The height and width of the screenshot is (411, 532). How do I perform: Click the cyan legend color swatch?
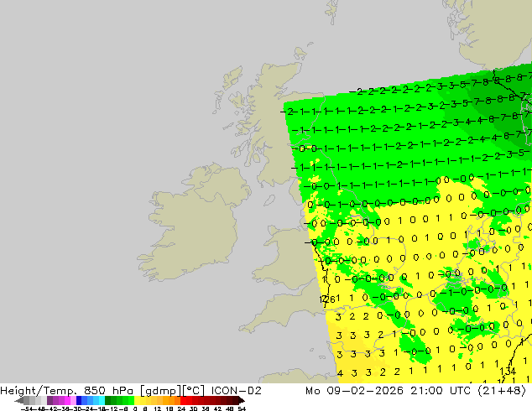click(102, 400)
